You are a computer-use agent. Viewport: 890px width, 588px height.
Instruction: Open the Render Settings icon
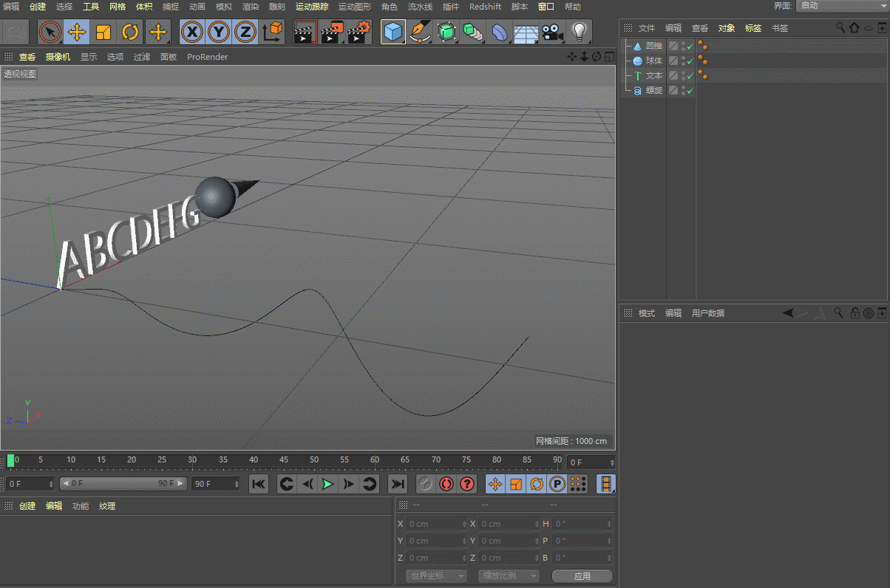tap(359, 33)
